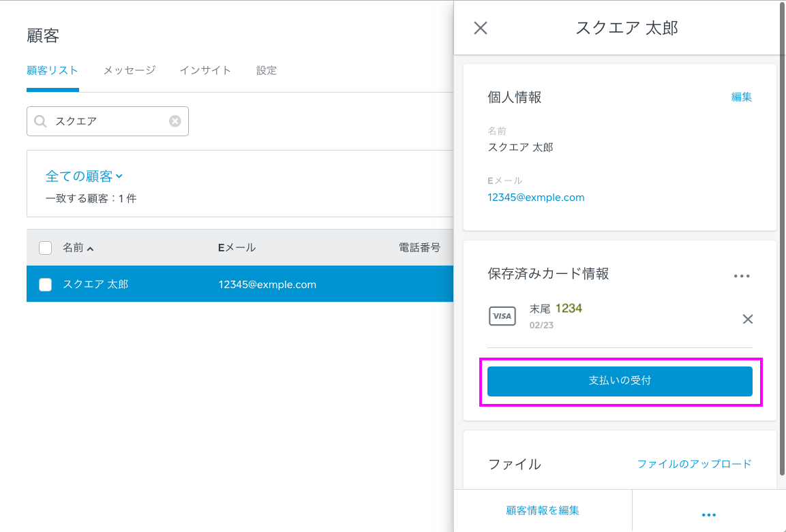Close the スクエア 太郎 customer panel

tap(480, 28)
